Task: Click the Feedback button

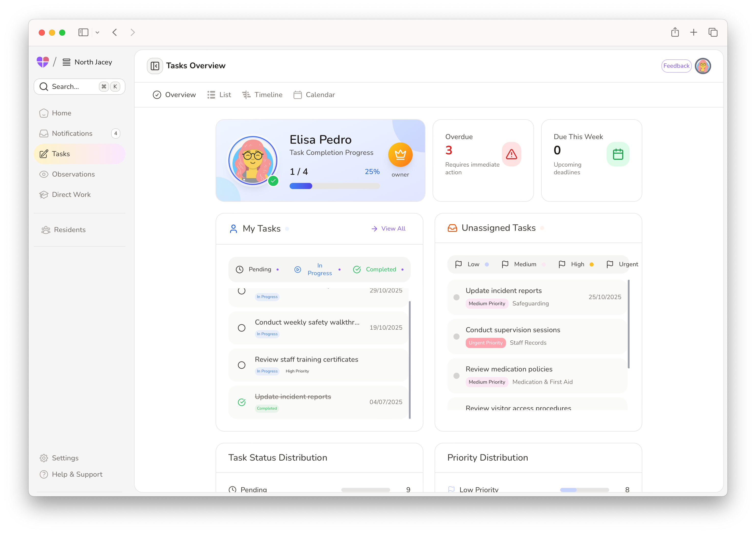Action: click(x=676, y=66)
